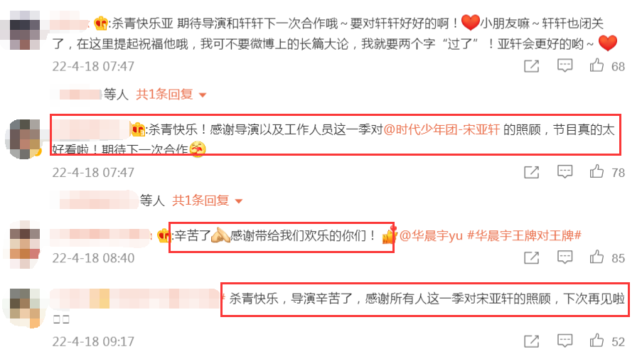Share the comment with 52 likes
This screenshot has width=642, height=364.
pos(532,341)
